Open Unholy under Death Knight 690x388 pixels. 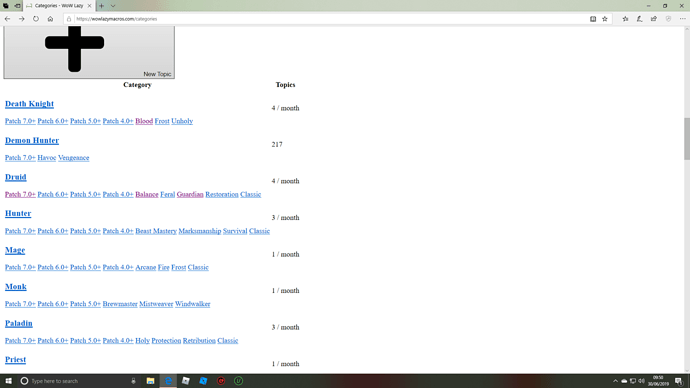182,121
